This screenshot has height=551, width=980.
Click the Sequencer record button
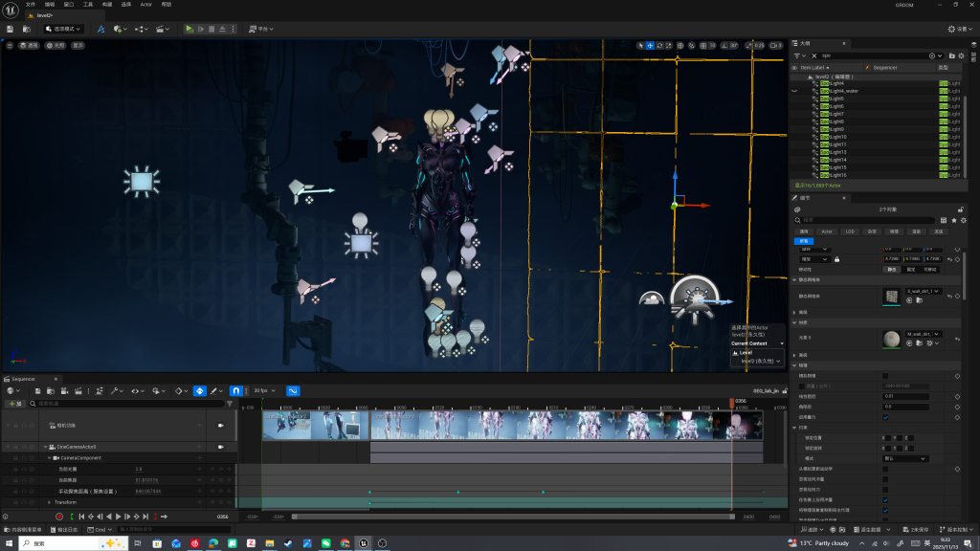click(x=58, y=517)
